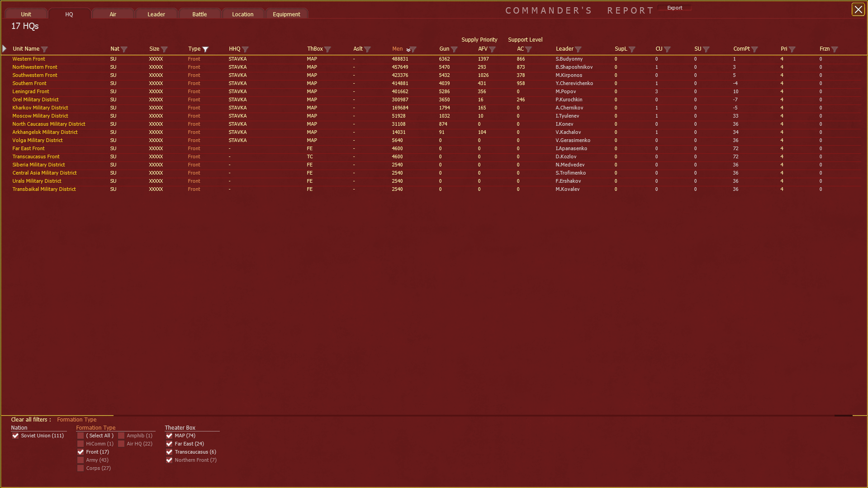
Task: Click the Unit Name column filter icon
Action: (44, 49)
